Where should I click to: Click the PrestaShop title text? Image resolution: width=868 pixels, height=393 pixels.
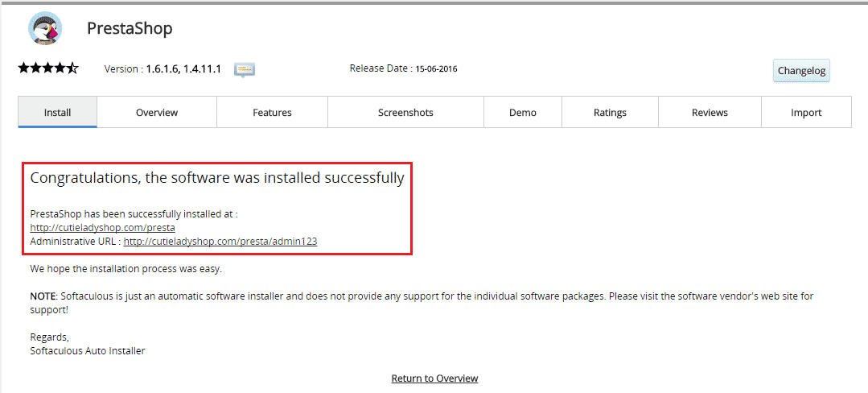coord(130,28)
